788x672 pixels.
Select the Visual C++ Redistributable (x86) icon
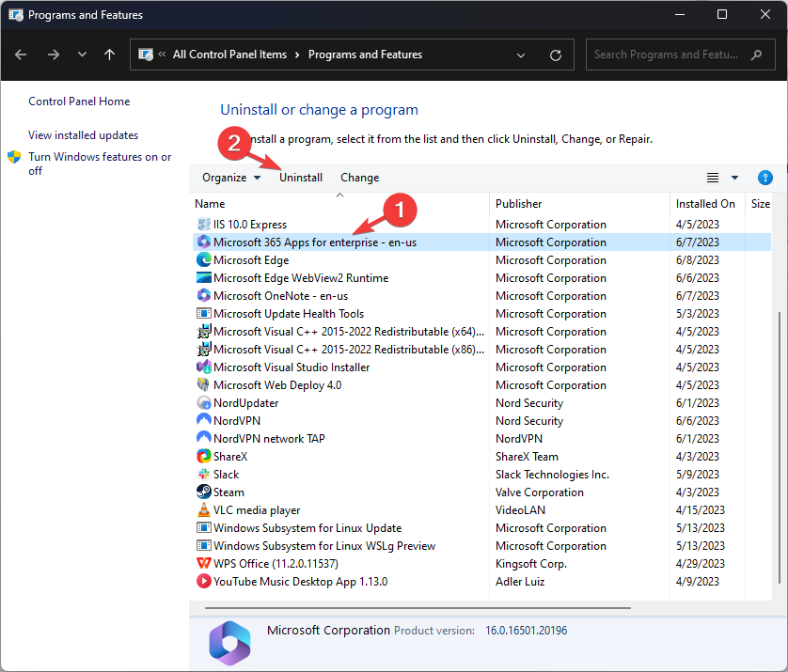pos(203,349)
